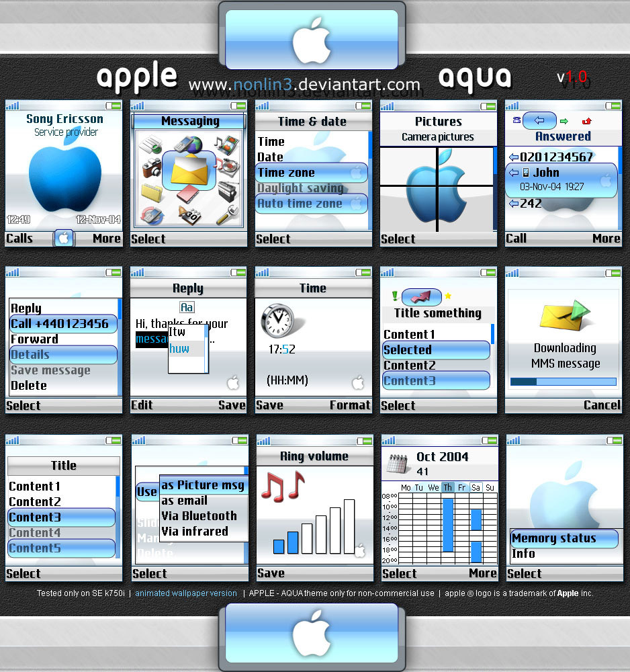The width and height of the screenshot is (630, 672).
Task: Click the Aa input mode indicator in Reply
Action: (x=187, y=307)
